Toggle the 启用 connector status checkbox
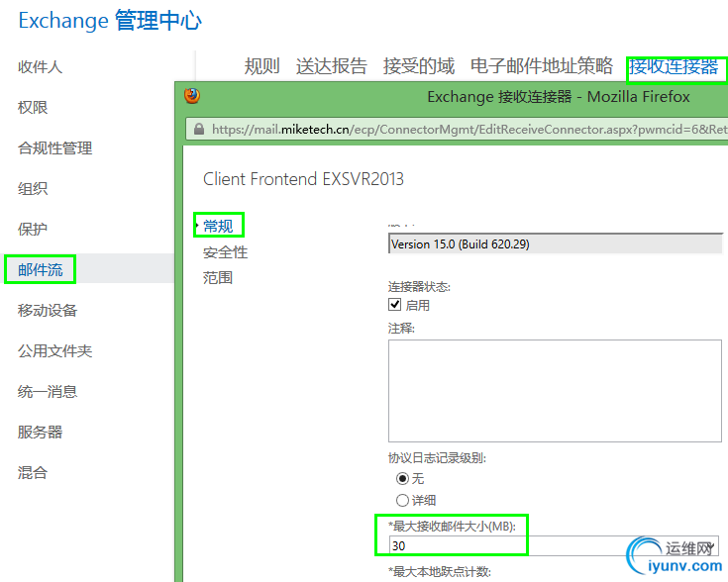Image resolution: width=728 pixels, height=582 pixels. [x=394, y=305]
